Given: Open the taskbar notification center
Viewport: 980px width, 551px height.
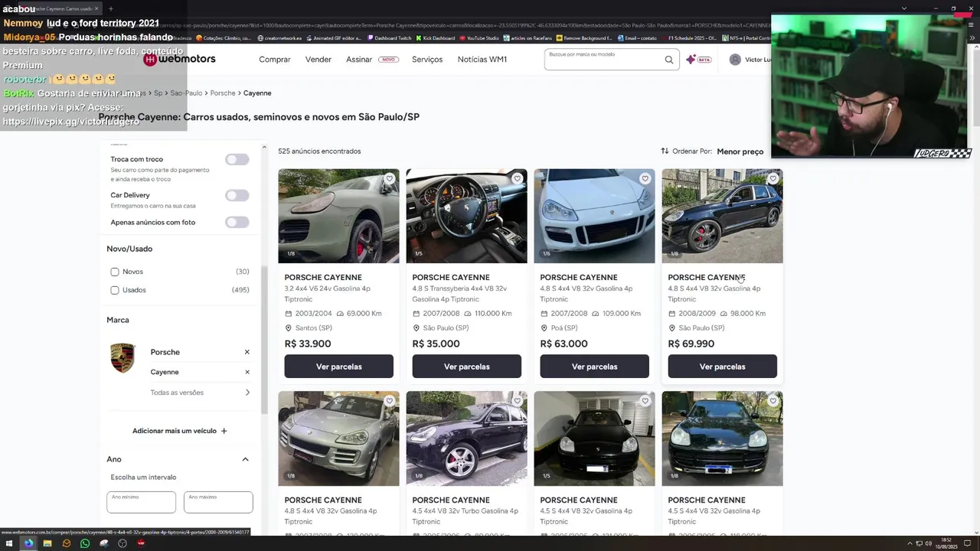Looking at the screenshot, I should 967,543.
